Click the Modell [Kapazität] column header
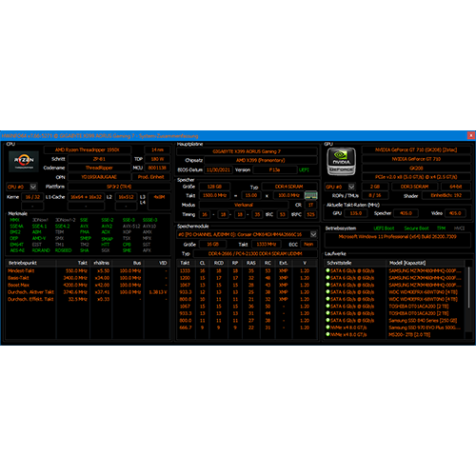The width and height of the screenshot is (476, 476). 426,263
